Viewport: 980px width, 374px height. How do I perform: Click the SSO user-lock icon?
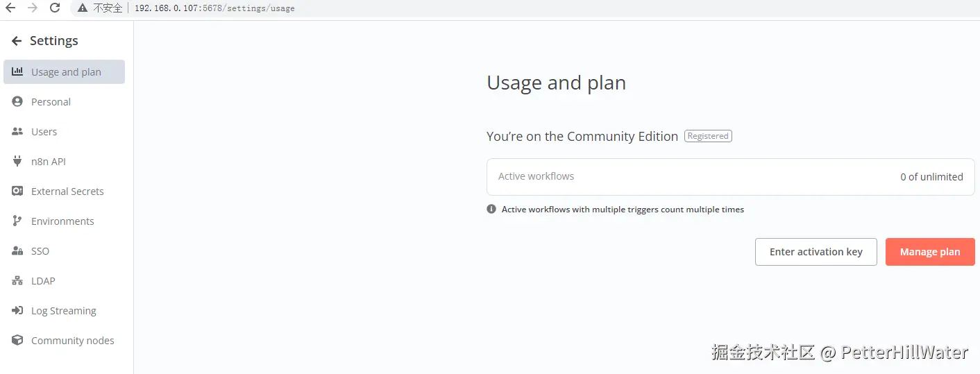click(x=17, y=250)
